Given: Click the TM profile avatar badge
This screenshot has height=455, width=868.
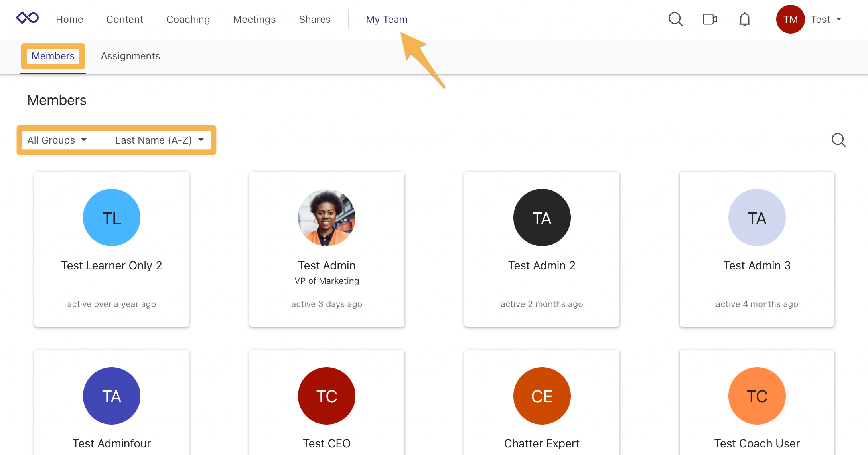Looking at the screenshot, I should [790, 19].
